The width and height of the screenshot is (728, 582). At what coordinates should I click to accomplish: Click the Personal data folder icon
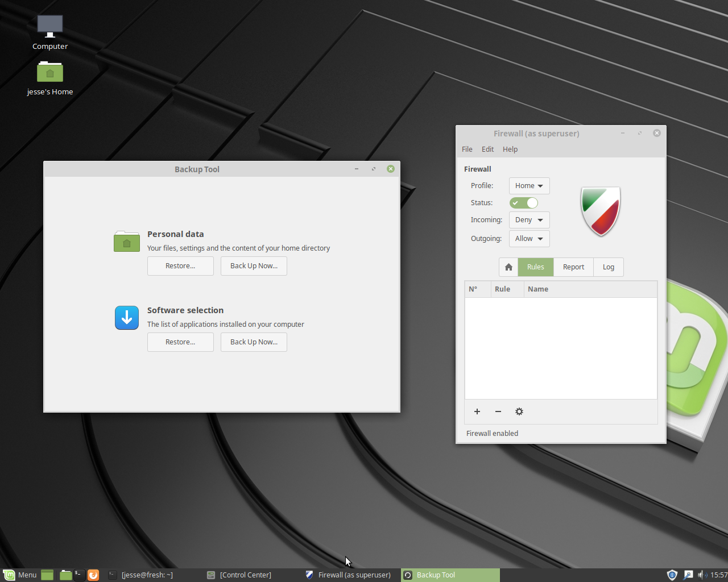127,241
